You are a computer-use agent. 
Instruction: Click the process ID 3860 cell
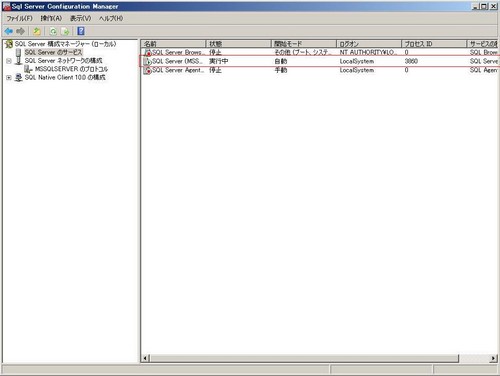click(411, 61)
